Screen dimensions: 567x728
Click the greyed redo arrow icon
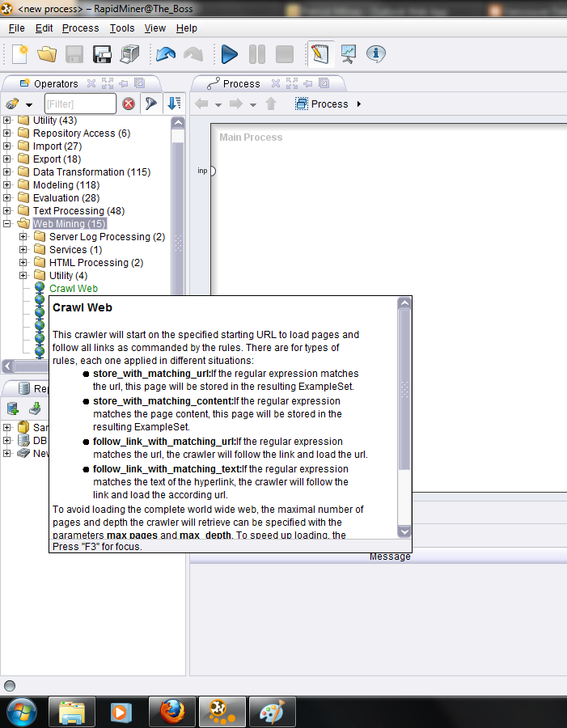point(193,54)
